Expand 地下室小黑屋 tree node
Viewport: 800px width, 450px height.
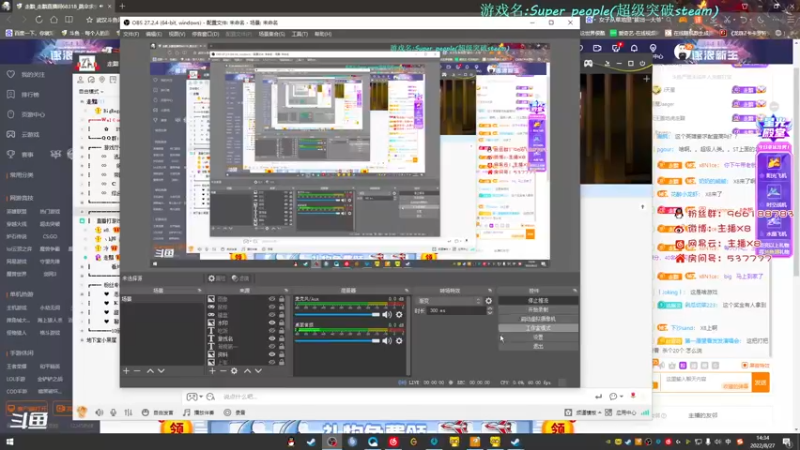click(82, 340)
